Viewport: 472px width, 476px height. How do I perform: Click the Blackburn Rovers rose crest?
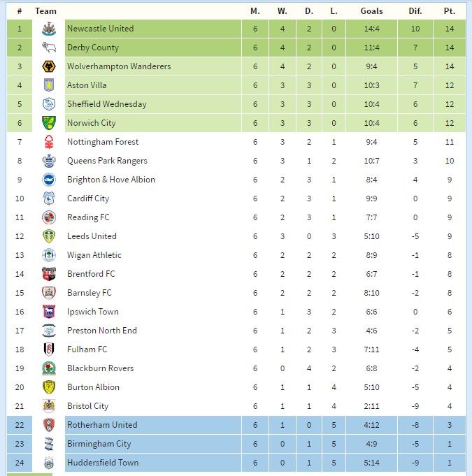(x=48, y=368)
